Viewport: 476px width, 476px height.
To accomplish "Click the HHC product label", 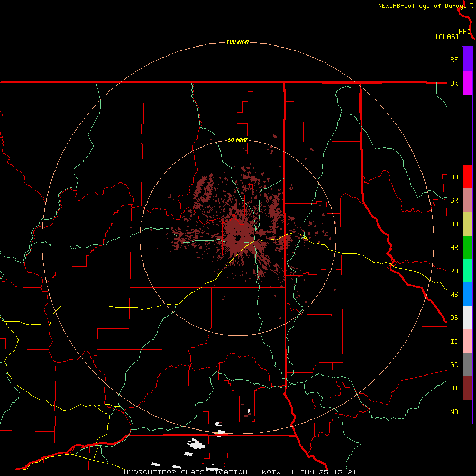I will click(464, 32).
